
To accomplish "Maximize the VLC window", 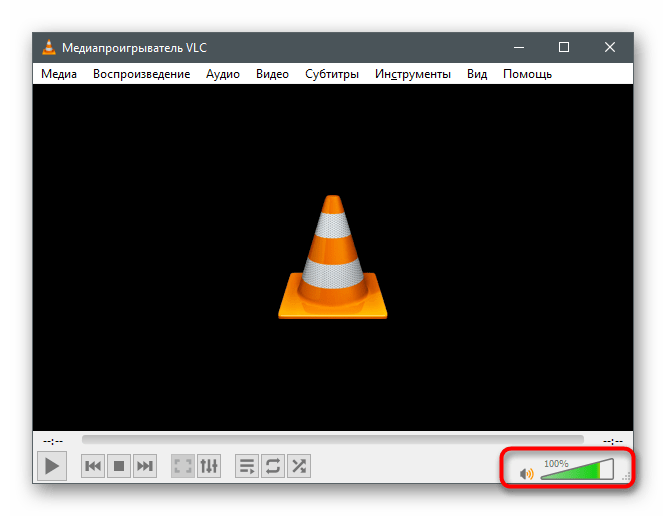I will (x=564, y=47).
